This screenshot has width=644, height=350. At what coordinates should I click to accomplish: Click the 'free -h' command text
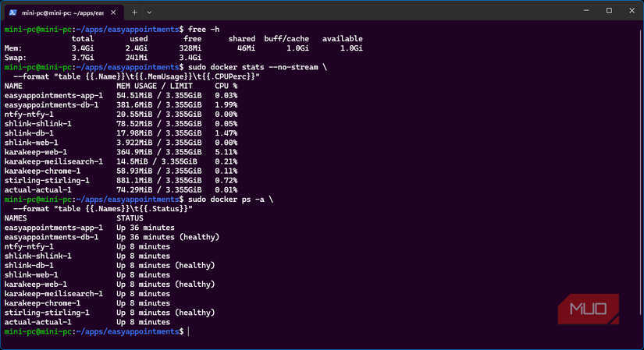(x=204, y=29)
